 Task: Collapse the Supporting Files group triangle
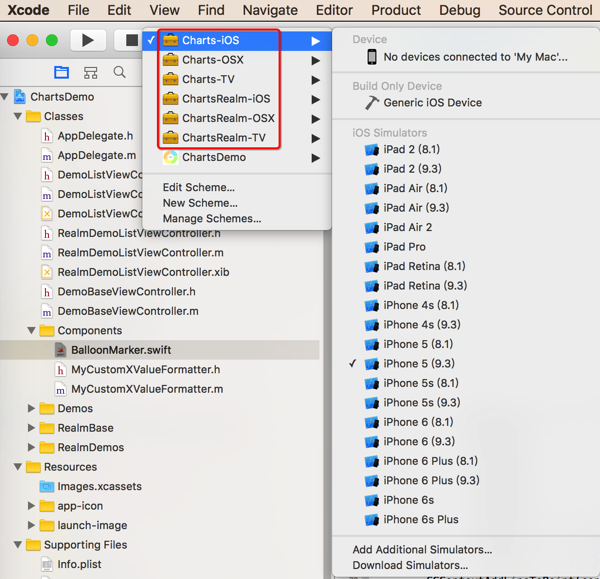18,545
